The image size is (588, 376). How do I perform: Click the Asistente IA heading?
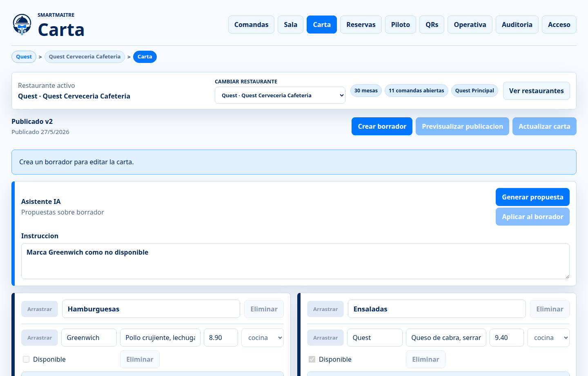[x=41, y=201]
